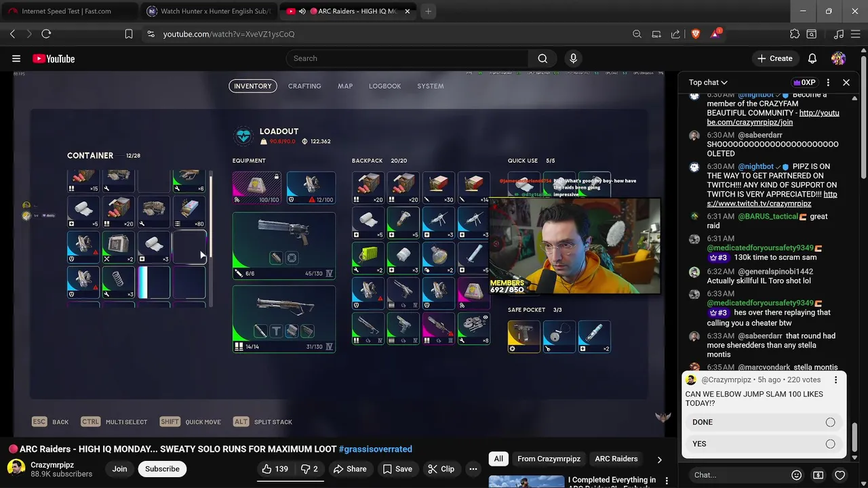Viewport: 868px width, 488px height.
Task: Open the poll's three-dot menu
Action: [x=835, y=380]
